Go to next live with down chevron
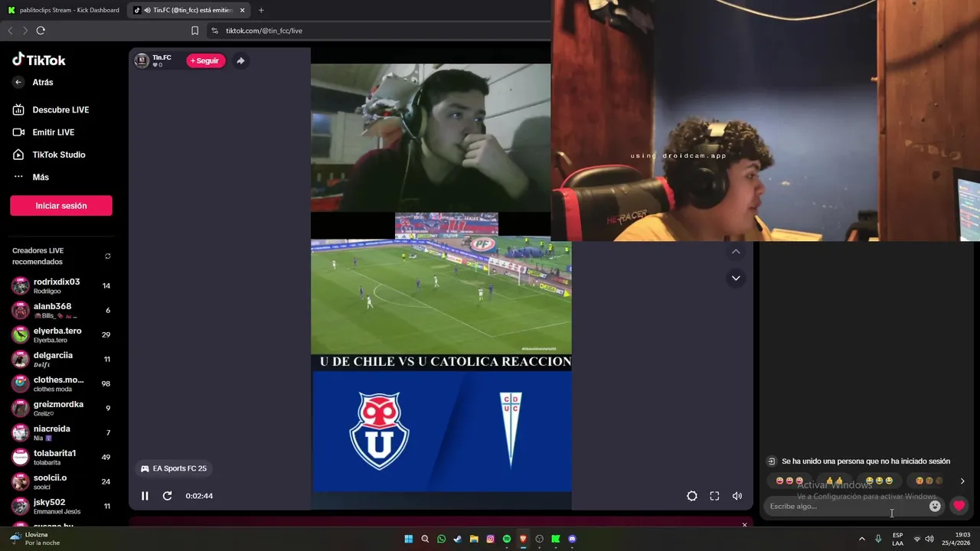Viewport: 980px width, 551px height. point(736,278)
